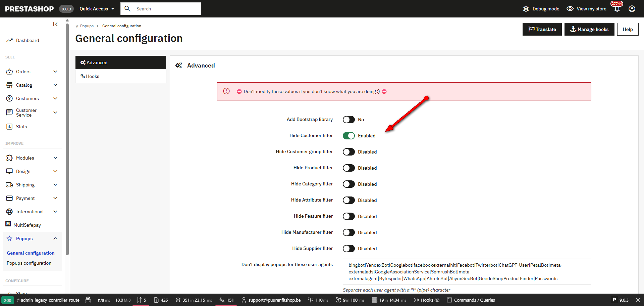Click the View my store eye icon
Screen dimensions: 644x306
pos(570,9)
